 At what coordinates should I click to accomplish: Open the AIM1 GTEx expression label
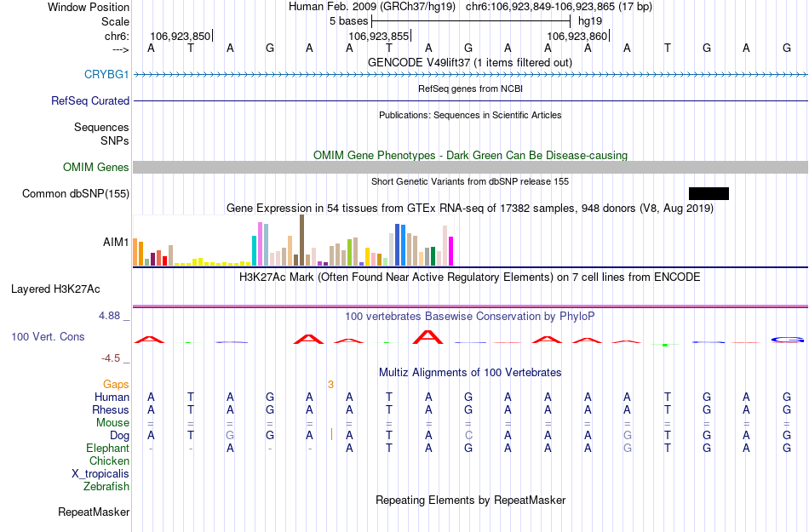[116, 243]
